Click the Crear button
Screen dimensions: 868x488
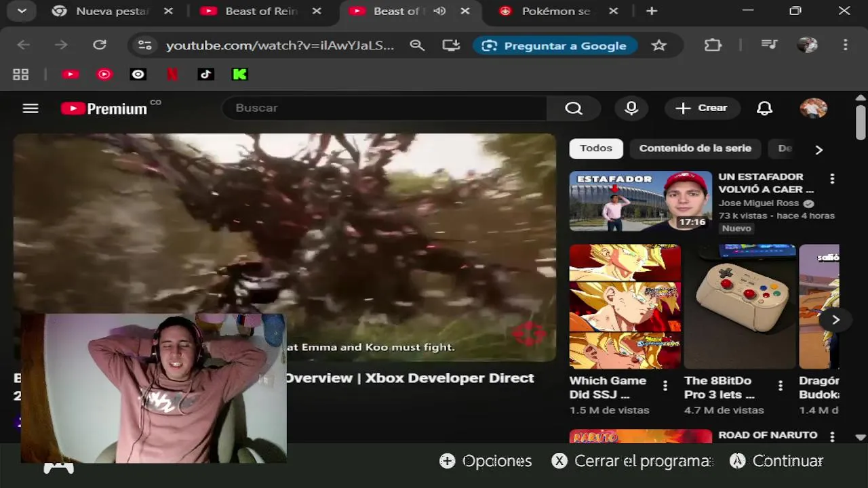pyautogui.click(x=701, y=108)
